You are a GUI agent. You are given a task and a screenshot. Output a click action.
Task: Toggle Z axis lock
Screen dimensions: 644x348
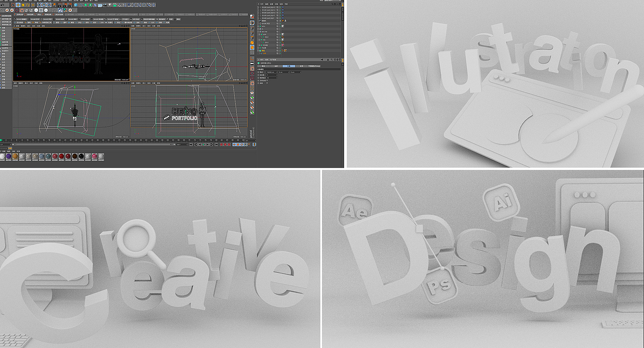click(49, 5)
